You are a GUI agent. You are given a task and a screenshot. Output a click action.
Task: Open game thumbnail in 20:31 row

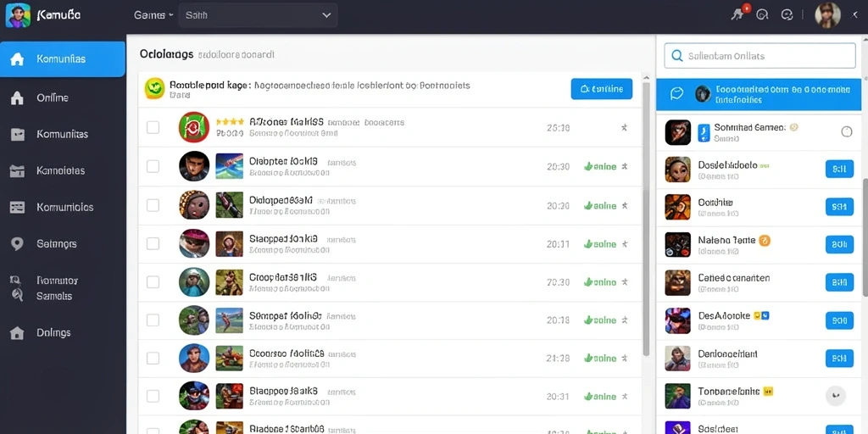pyautogui.click(x=229, y=397)
